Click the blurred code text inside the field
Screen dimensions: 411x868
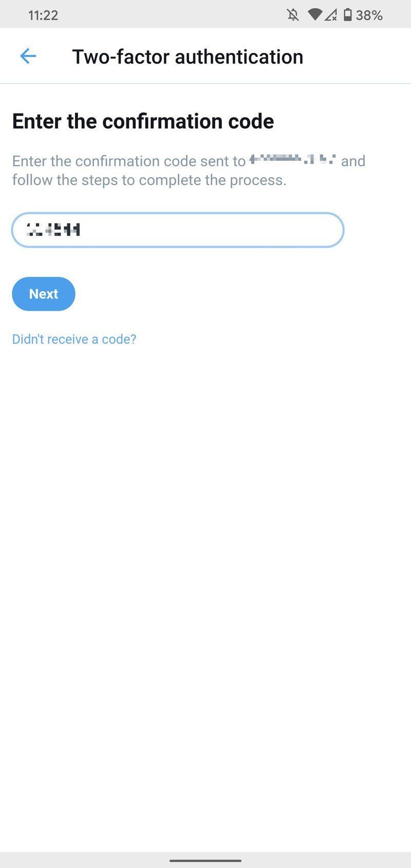coord(53,230)
